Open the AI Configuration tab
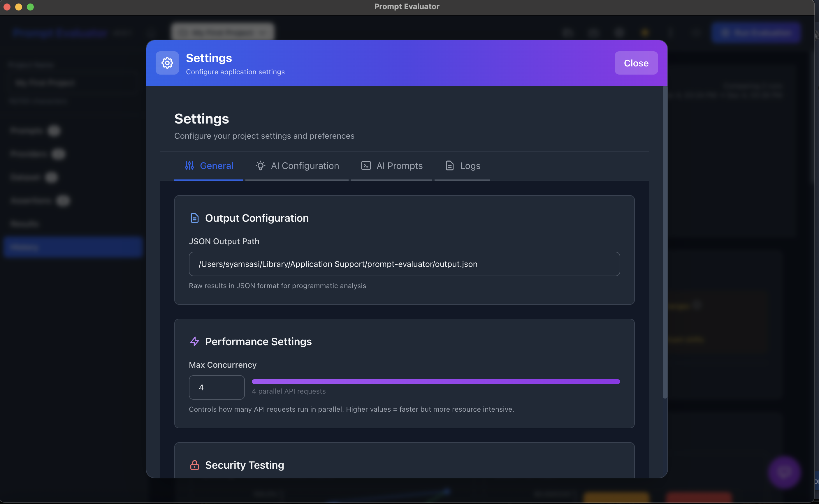 pyautogui.click(x=305, y=166)
